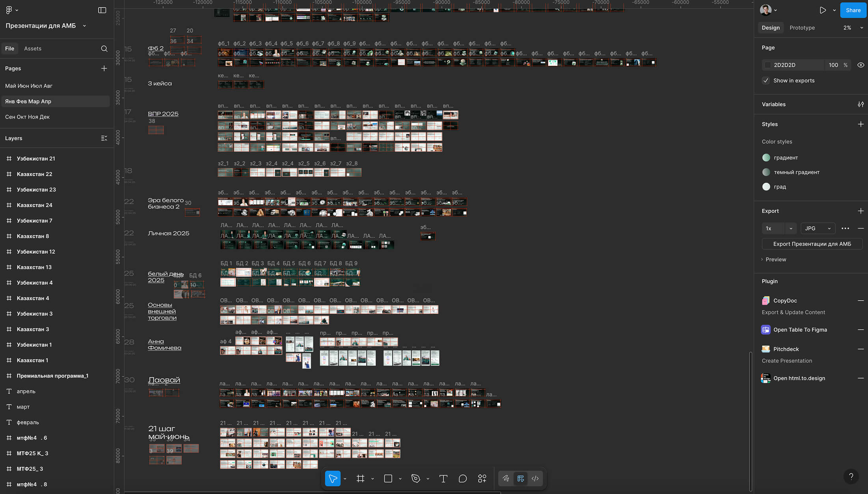Open the file name dropdown chevron
The width and height of the screenshot is (868, 494).
coord(84,26)
